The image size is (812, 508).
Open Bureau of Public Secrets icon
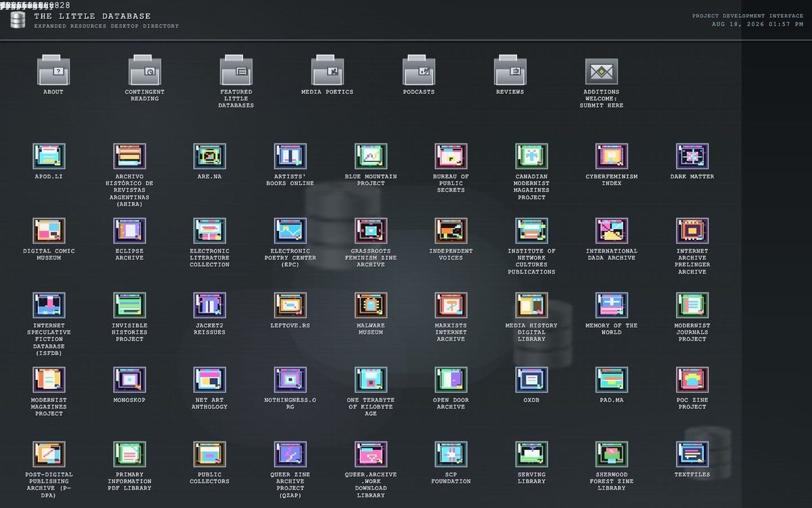pos(451,156)
